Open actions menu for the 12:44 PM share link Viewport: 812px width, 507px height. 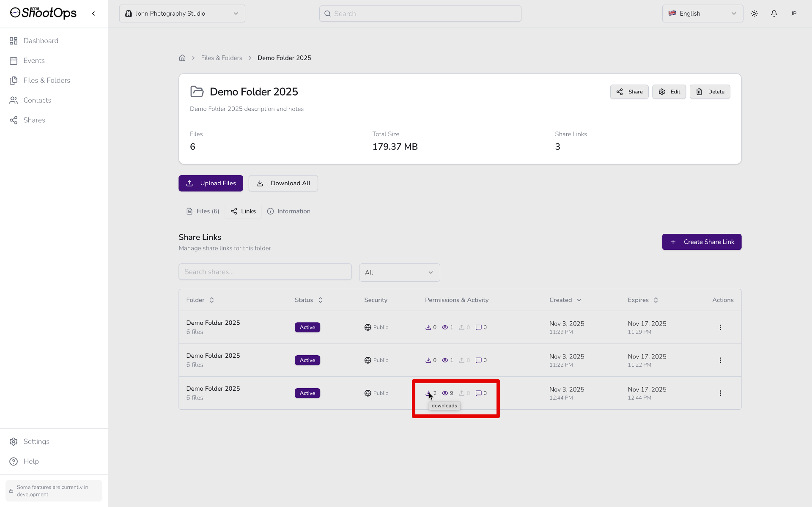pos(720,393)
